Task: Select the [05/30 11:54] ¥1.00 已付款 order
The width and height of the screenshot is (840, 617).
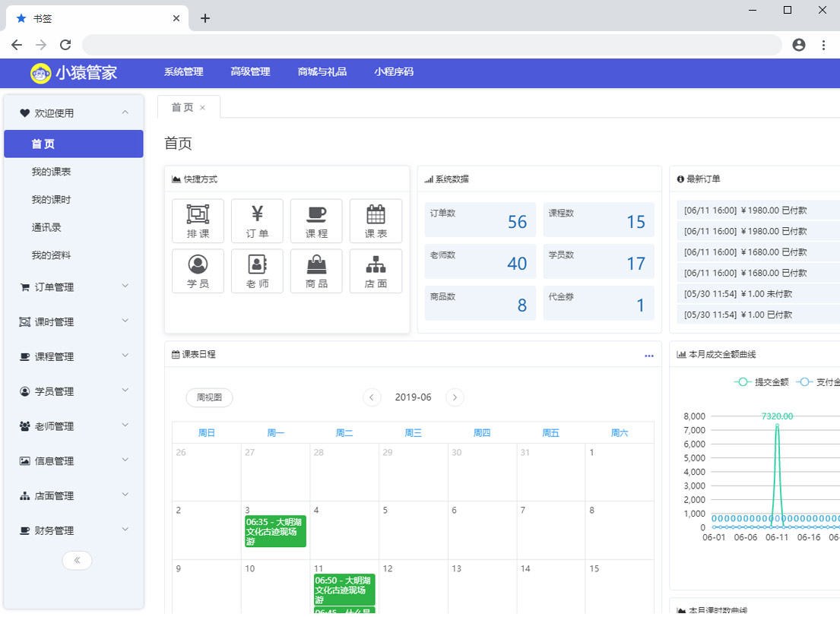Action: click(759, 315)
